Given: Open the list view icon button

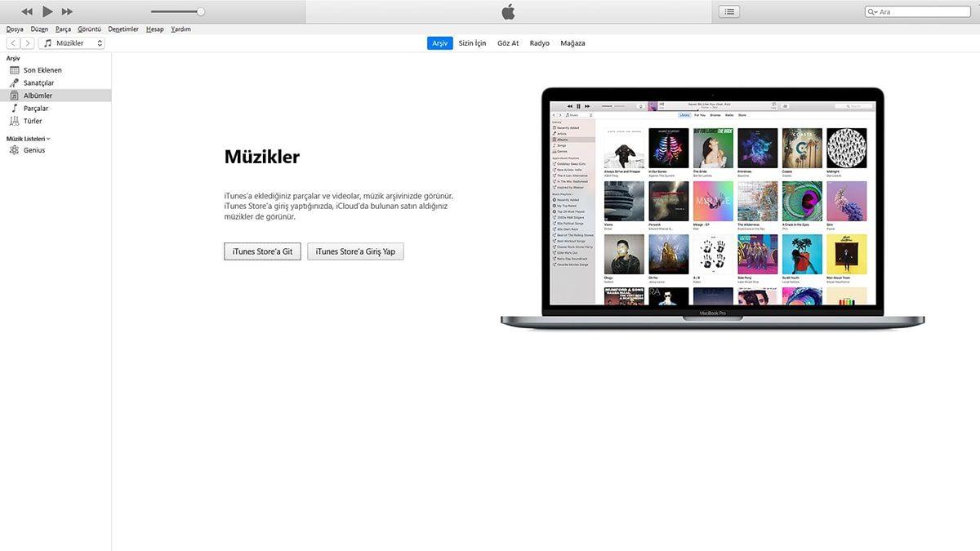Looking at the screenshot, I should point(728,11).
